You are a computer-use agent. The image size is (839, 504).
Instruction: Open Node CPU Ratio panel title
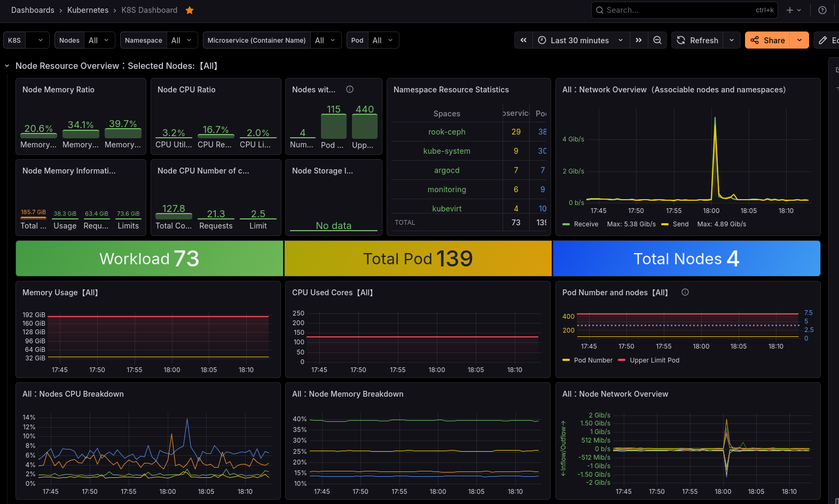coord(186,90)
